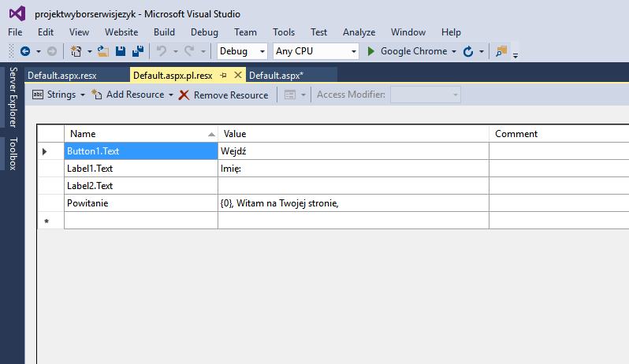
Task: Open the Test menu
Action: tap(319, 32)
